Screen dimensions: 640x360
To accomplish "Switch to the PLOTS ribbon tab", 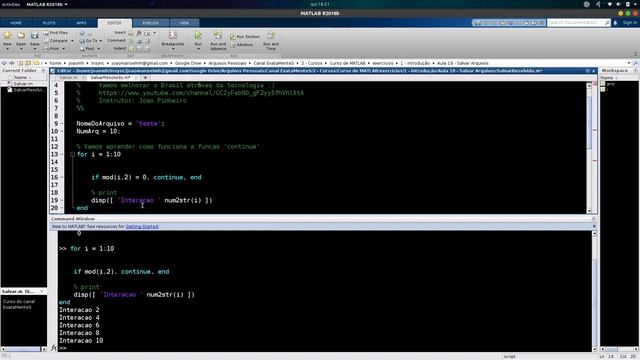I will [x=49, y=23].
